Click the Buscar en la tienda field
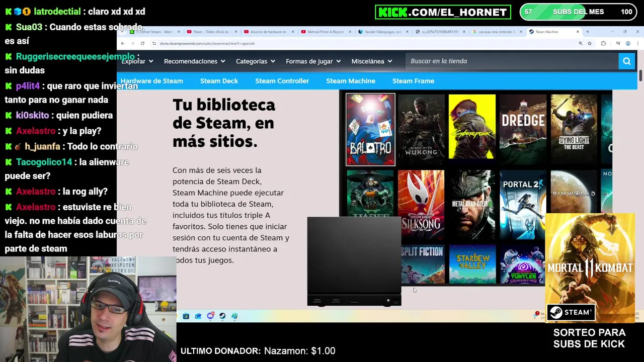The image size is (644, 362). pyautogui.click(x=512, y=61)
